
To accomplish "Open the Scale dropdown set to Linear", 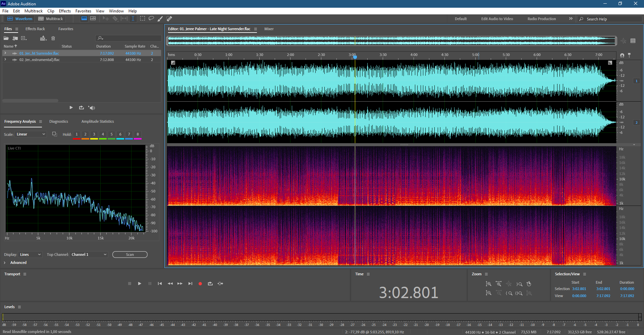I will [31, 134].
